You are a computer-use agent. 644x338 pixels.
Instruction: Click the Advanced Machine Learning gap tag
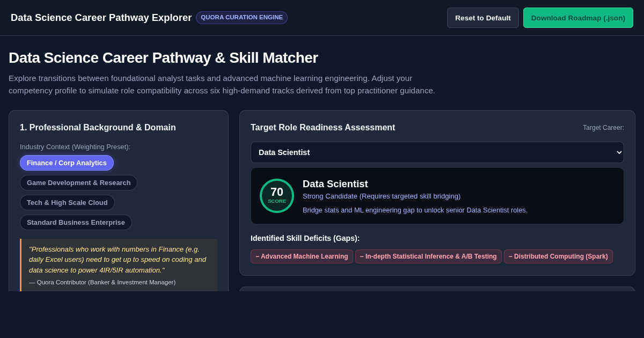(302, 256)
